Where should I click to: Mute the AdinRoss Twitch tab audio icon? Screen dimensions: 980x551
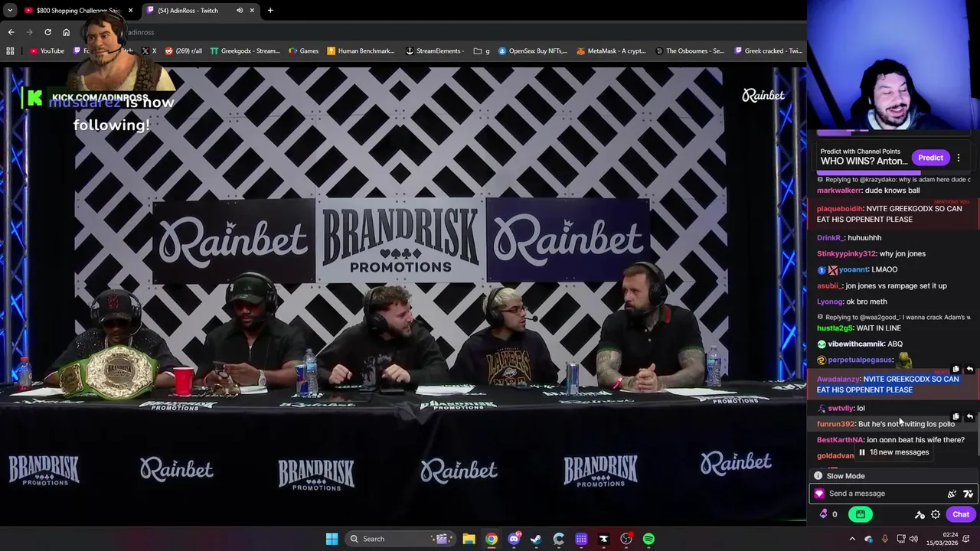coord(240,10)
